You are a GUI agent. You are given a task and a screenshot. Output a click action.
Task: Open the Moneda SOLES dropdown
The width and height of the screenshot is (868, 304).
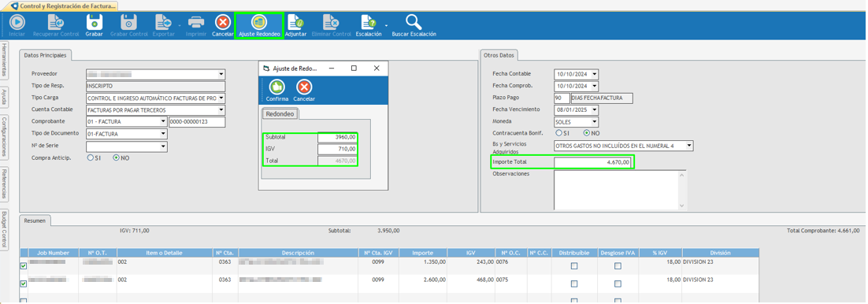click(595, 122)
